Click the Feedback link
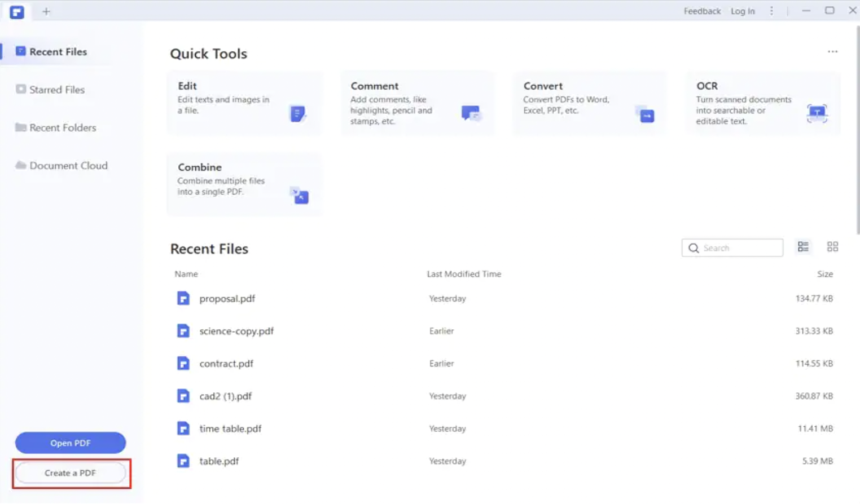Screen dimensions: 860x504 [702, 11]
